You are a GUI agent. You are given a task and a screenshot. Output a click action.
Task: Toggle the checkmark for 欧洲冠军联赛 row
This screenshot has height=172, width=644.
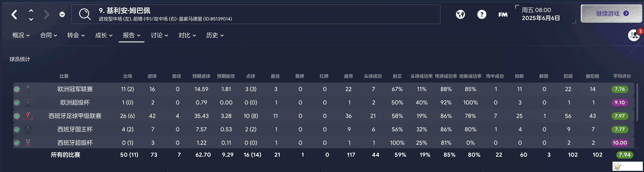pos(17,89)
